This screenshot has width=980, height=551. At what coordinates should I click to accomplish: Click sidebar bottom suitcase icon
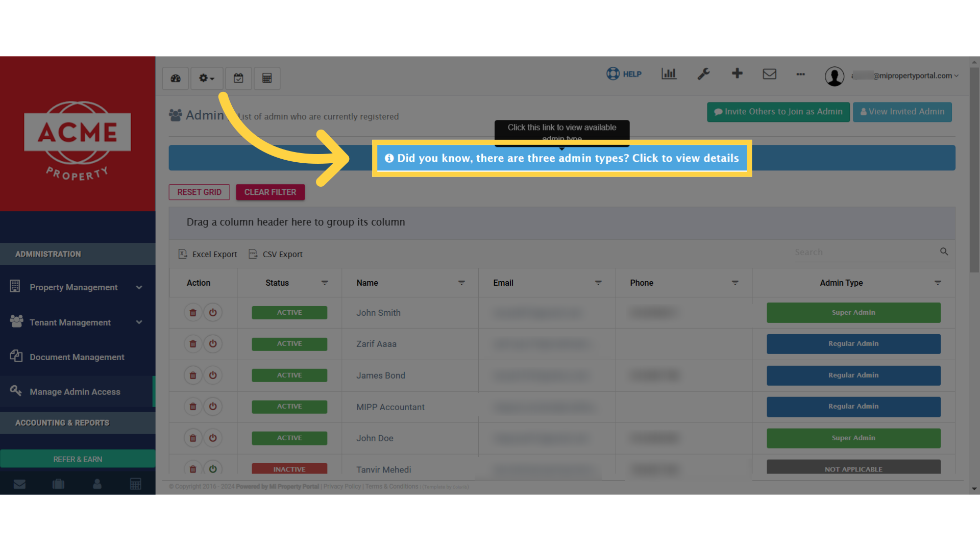pos(58,484)
